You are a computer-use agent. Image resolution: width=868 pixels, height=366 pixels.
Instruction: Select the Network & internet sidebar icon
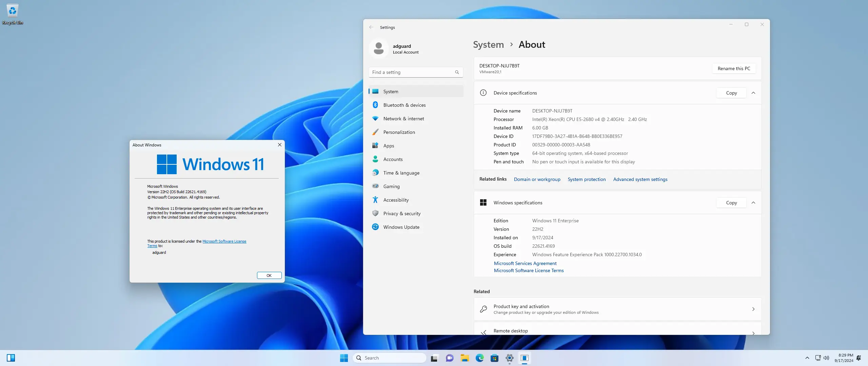tap(375, 119)
